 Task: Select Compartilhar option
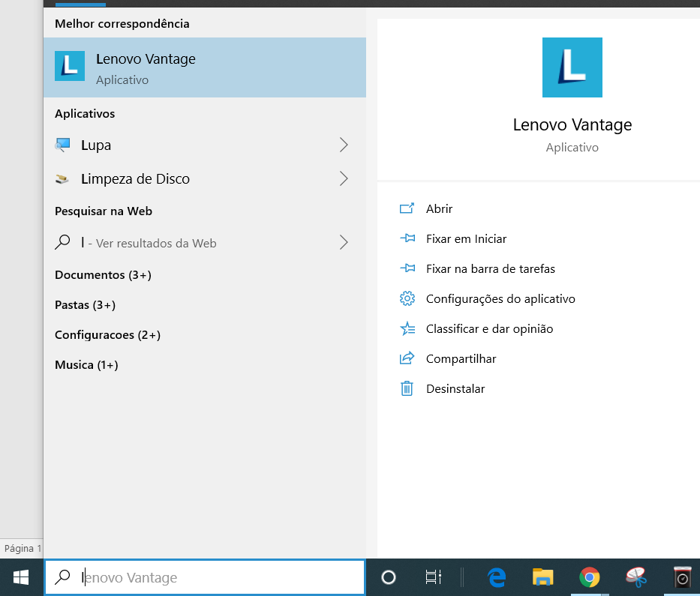(x=461, y=358)
